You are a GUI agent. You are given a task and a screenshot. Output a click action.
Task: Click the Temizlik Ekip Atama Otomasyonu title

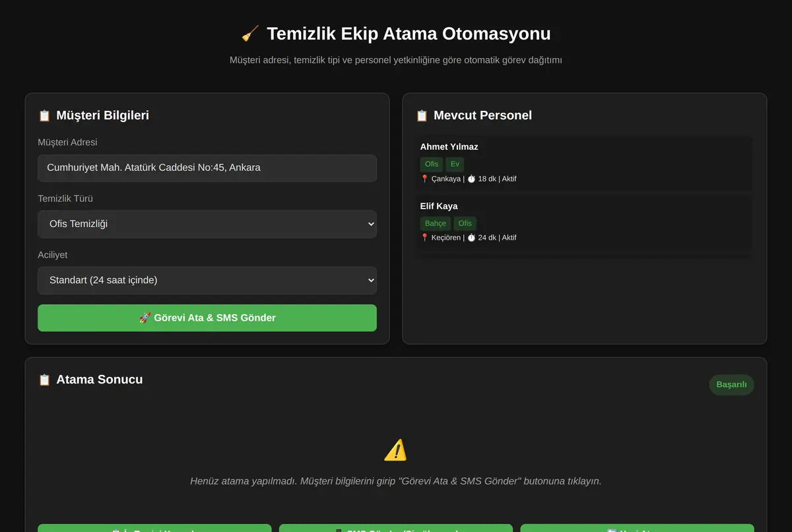click(x=409, y=34)
